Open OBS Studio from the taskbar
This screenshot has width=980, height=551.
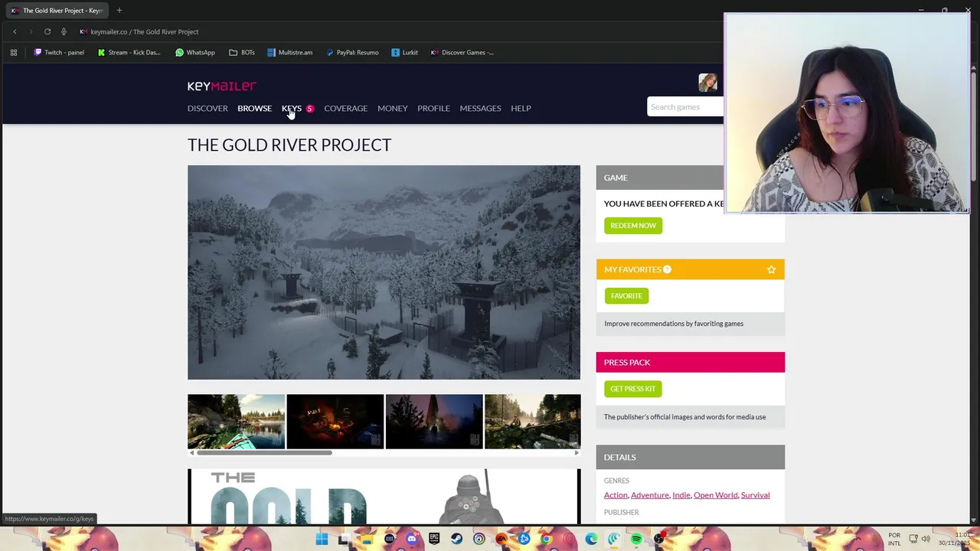[x=658, y=540]
